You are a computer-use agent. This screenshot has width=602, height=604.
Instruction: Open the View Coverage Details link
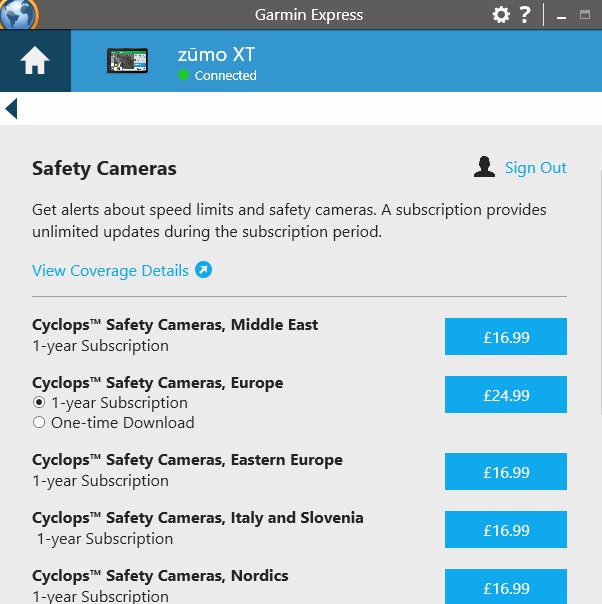coord(110,270)
